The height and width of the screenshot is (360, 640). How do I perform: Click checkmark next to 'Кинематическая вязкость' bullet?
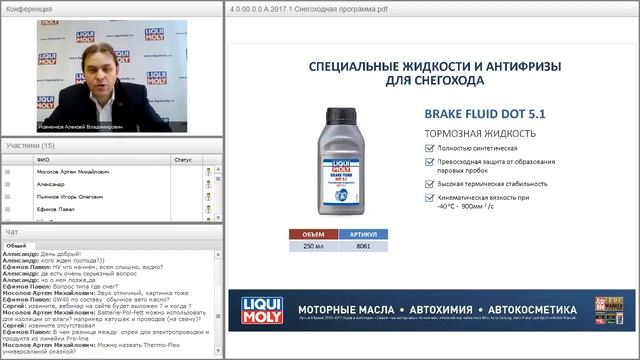coord(429,198)
